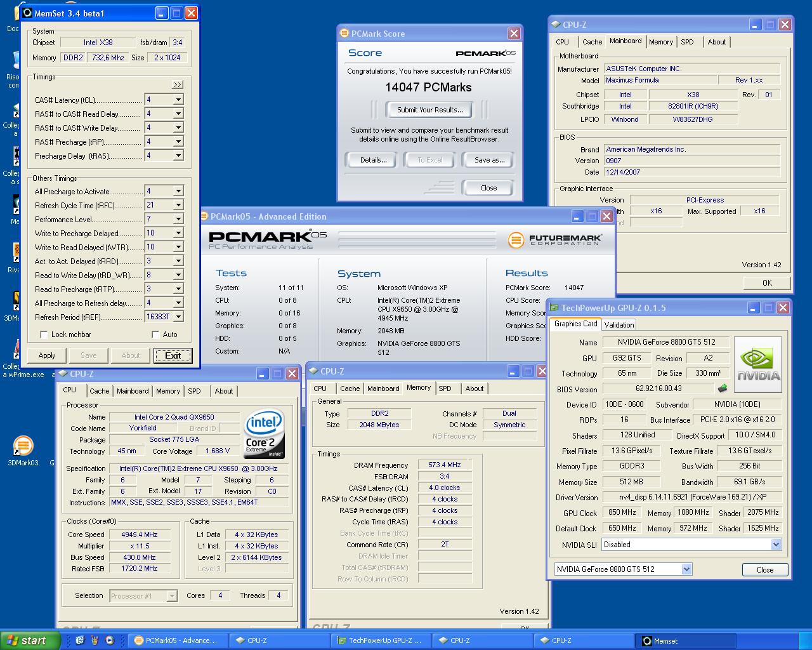This screenshot has width=812, height=650.
Task: Open GPU-Z graphics card selector dropdown
Action: point(686,569)
